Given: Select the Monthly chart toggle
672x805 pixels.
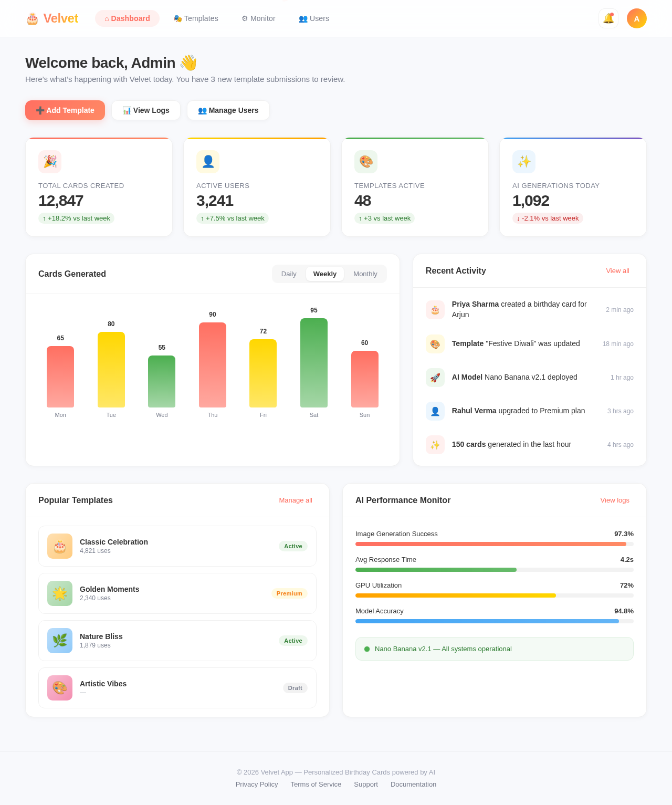Looking at the screenshot, I should point(365,274).
